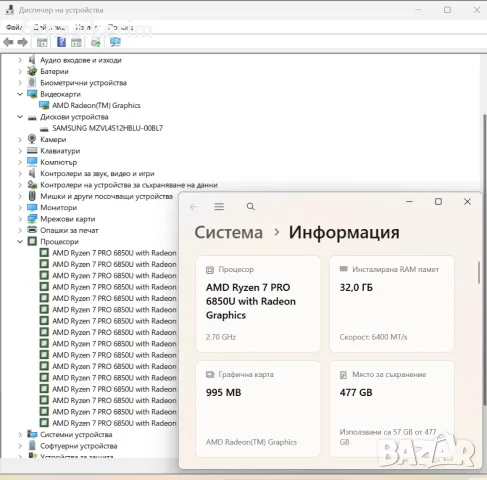Expand the Камери category
This screenshot has width=487, height=480.
20,139
